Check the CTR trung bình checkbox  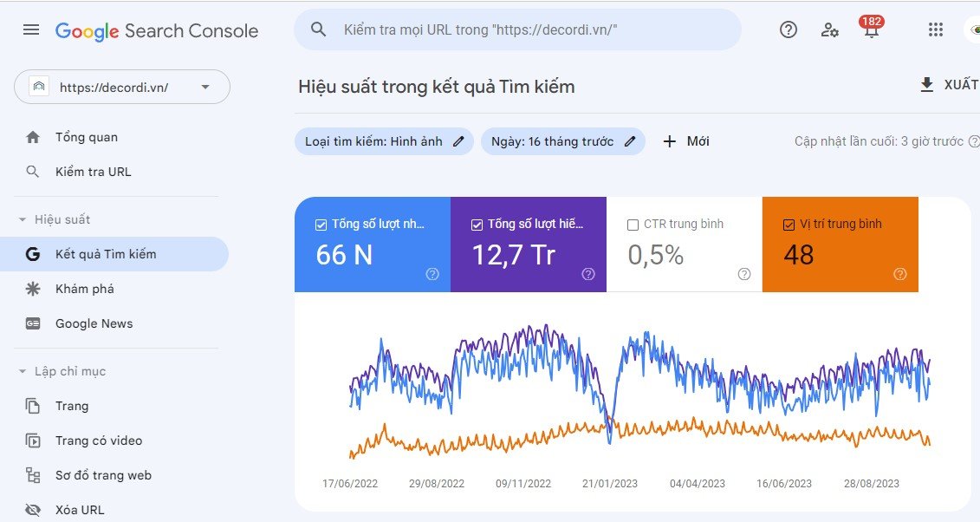[x=633, y=225]
